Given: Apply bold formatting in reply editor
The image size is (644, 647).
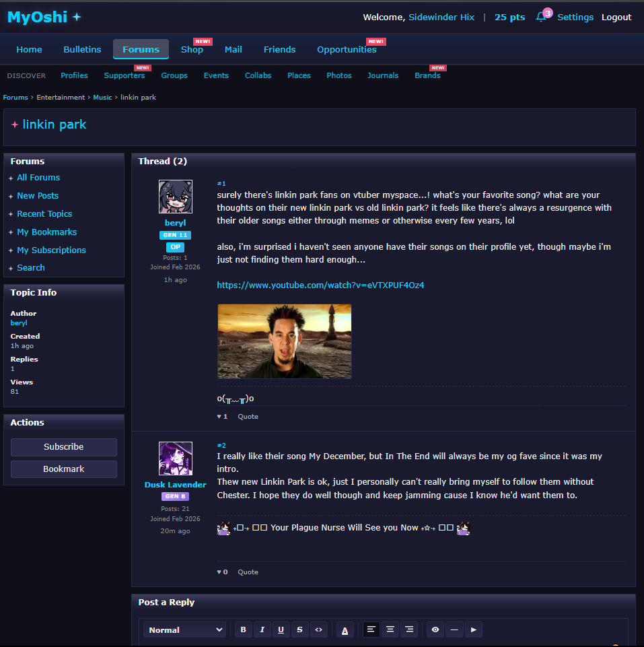Looking at the screenshot, I should [x=243, y=629].
